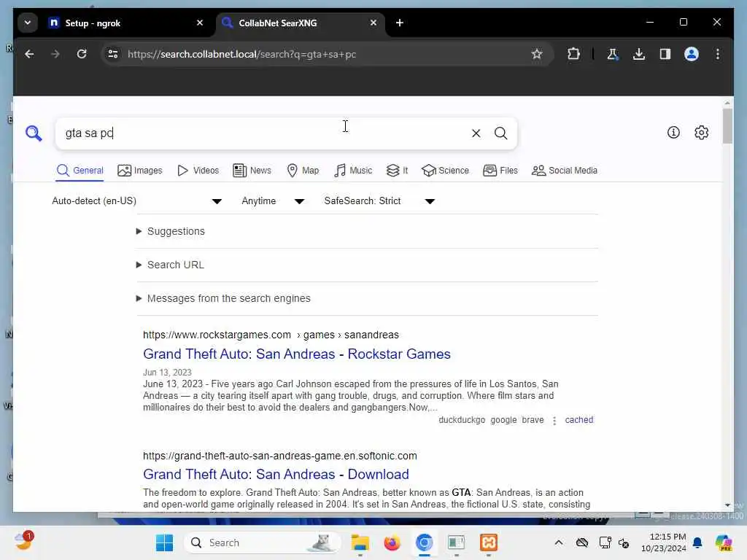Open Grand Theft Auto: San Andreas - Download link

tap(276, 474)
